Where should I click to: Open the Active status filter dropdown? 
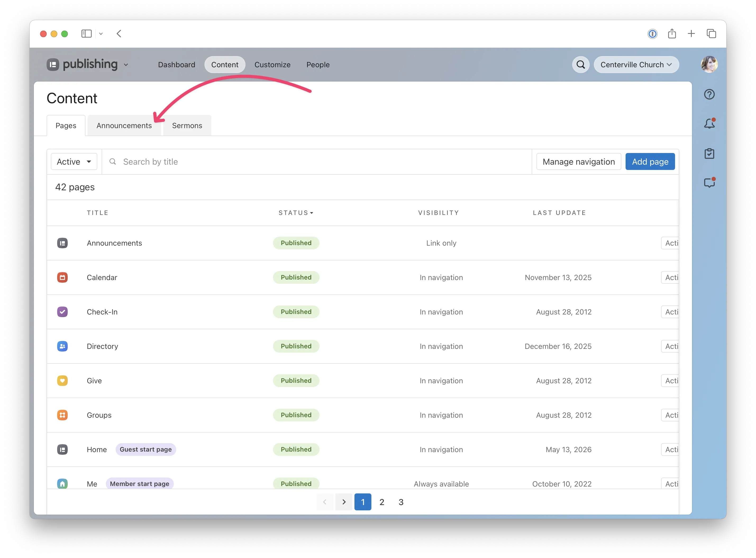point(74,162)
